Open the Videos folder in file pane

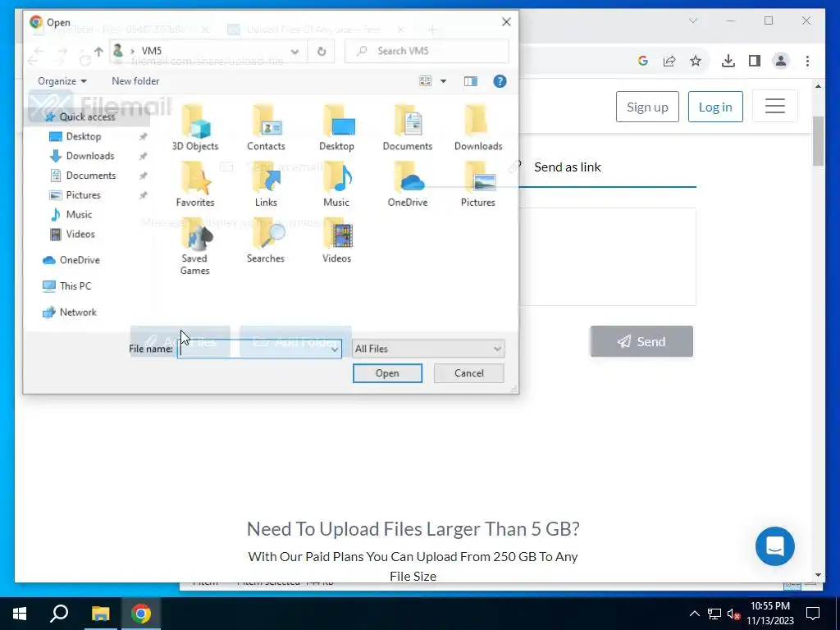pos(336,240)
